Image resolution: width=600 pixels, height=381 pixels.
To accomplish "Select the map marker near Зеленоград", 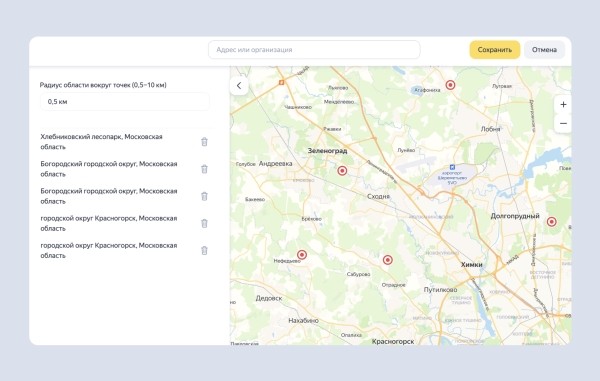I will 342,171.
